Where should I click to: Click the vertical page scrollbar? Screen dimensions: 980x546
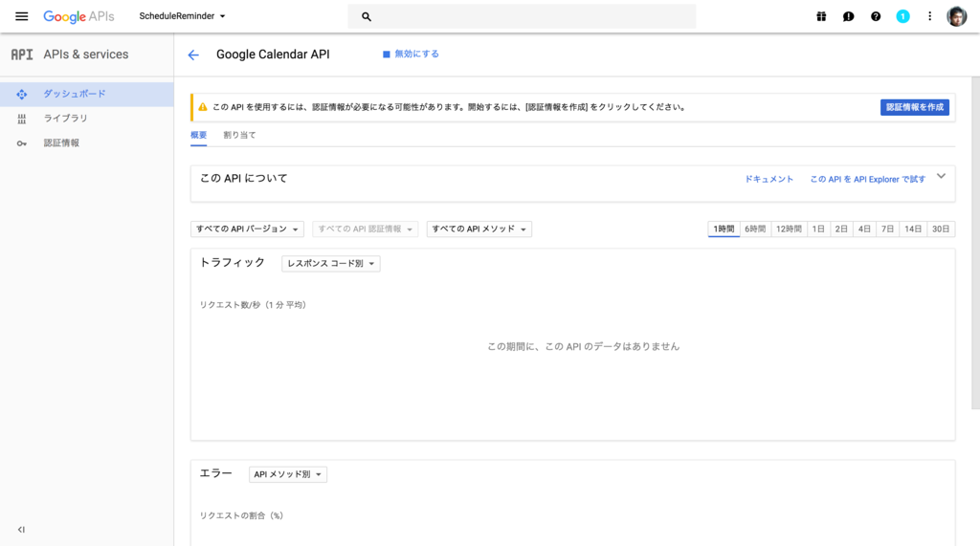[975, 243]
